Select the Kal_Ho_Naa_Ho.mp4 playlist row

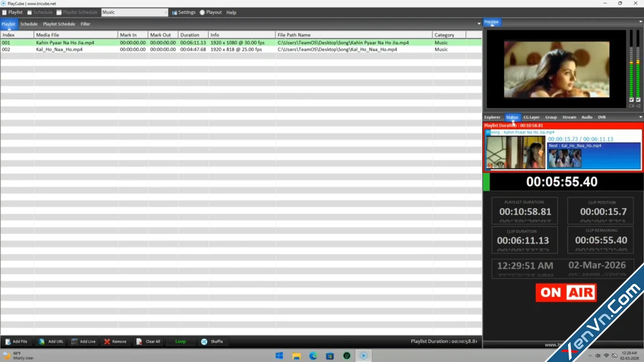pos(241,49)
